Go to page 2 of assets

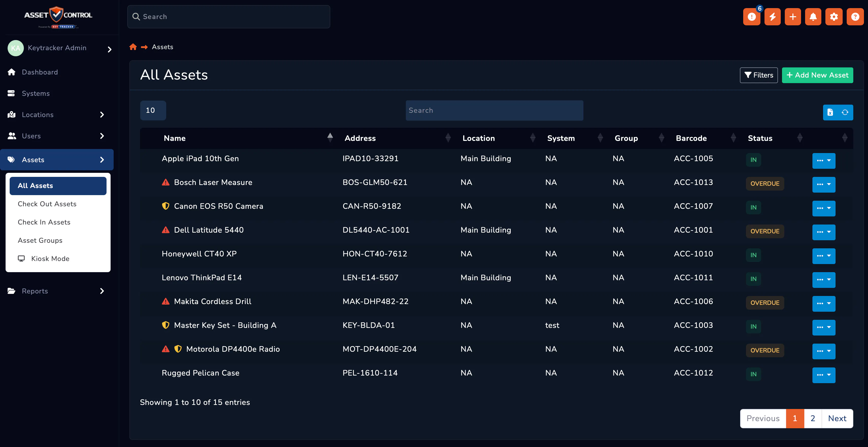point(813,418)
